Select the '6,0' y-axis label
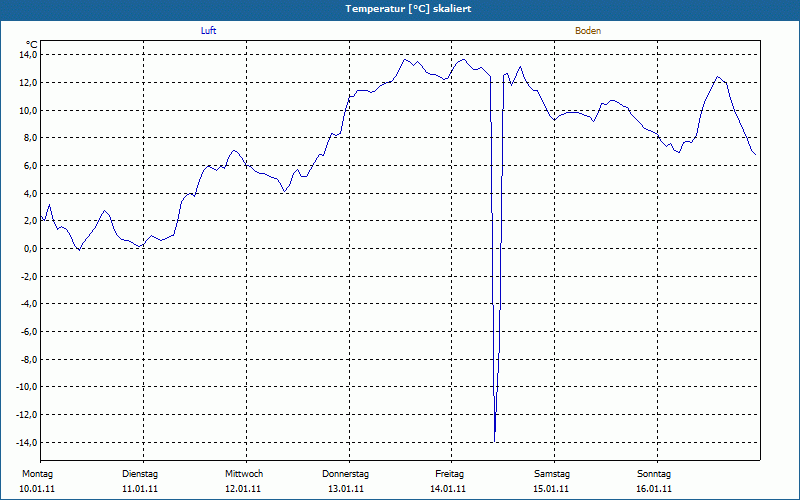This screenshot has height=500, width=800. pos(30,165)
